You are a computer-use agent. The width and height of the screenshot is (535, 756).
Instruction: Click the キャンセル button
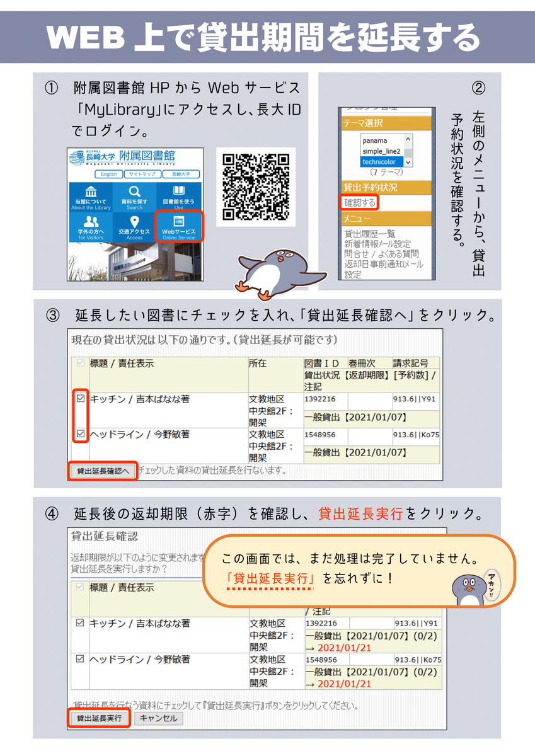click(x=159, y=718)
